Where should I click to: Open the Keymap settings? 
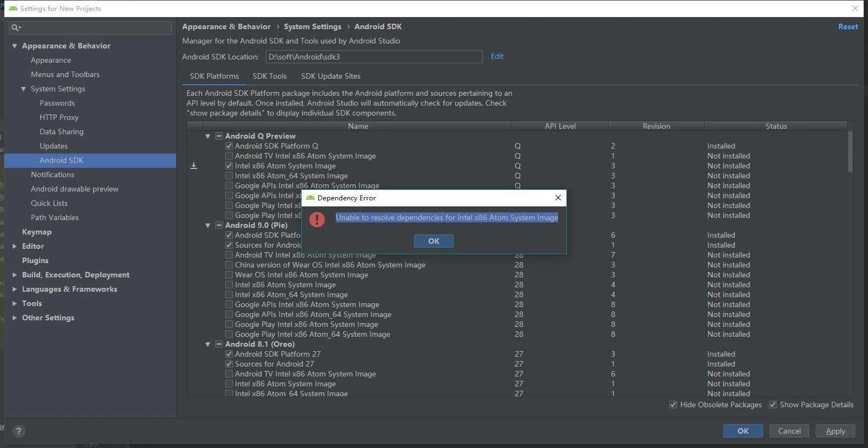(36, 232)
